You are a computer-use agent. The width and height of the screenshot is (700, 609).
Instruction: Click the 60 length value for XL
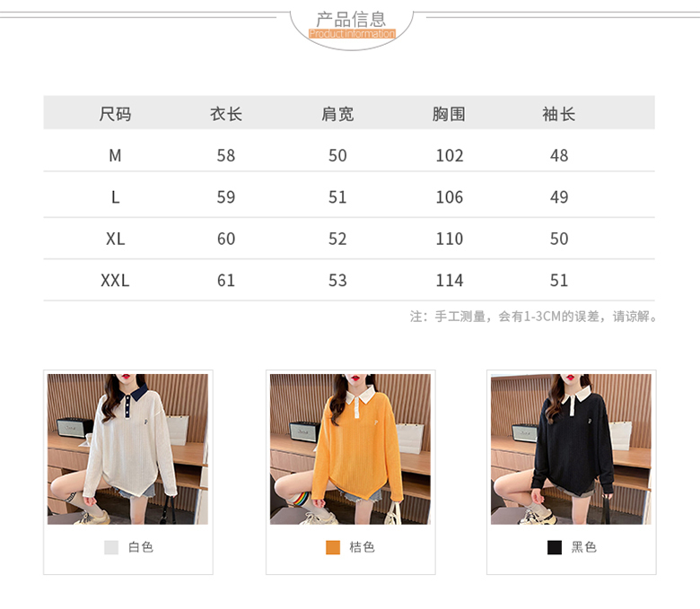coord(226,239)
